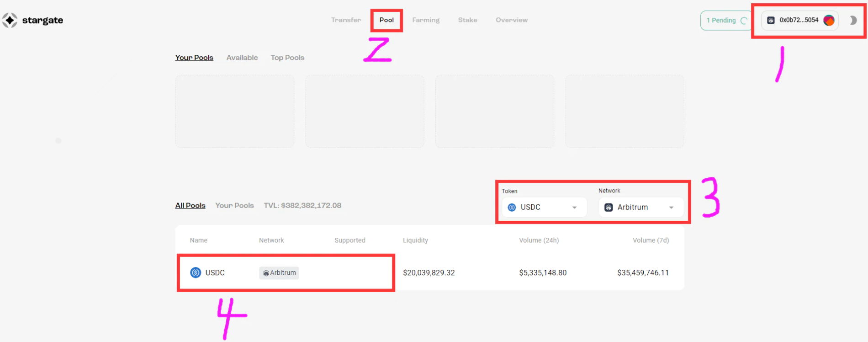Viewport: 868px width, 342px height.
Task: Go to the Transfer tab
Action: [346, 20]
